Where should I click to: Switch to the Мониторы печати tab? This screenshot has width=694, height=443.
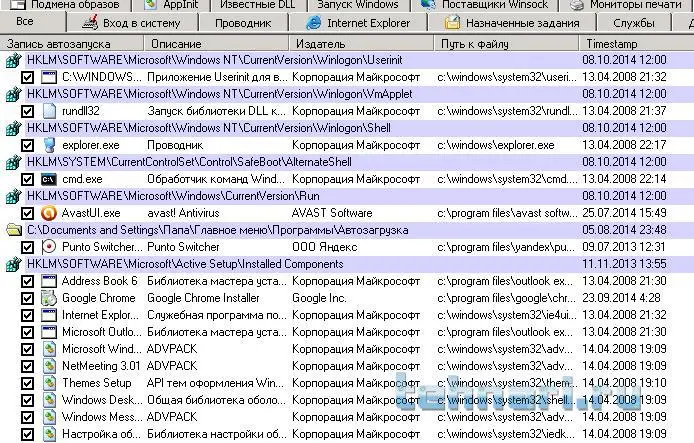point(626,5)
